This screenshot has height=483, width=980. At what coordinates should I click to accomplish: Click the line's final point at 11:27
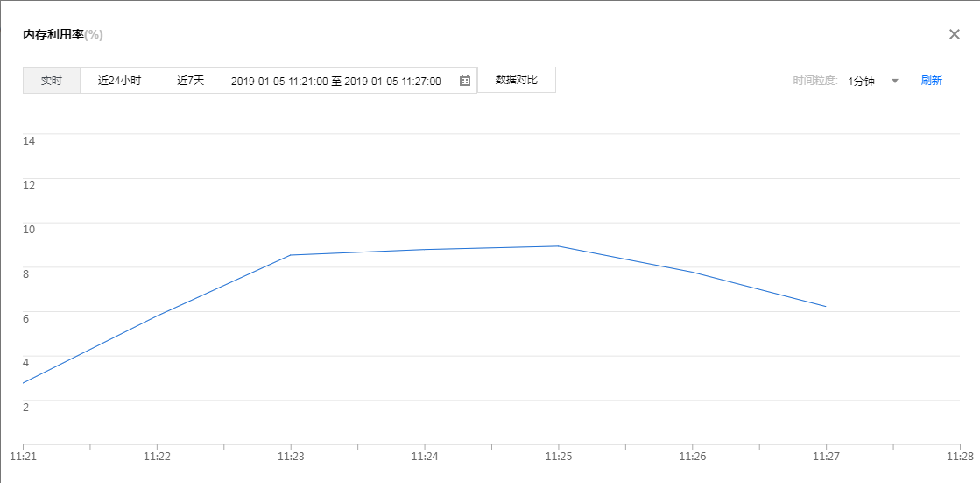(826, 307)
